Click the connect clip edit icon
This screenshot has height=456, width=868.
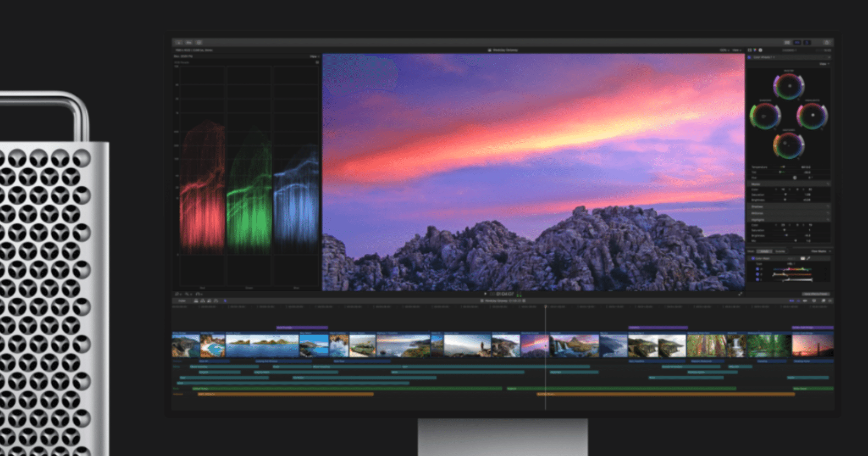[x=196, y=301]
